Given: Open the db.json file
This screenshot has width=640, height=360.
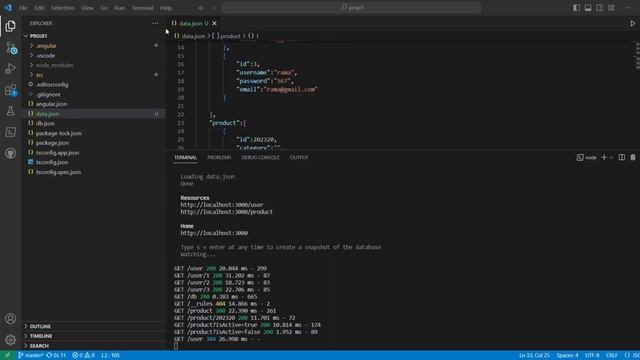Looking at the screenshot, I should [93, 123].
